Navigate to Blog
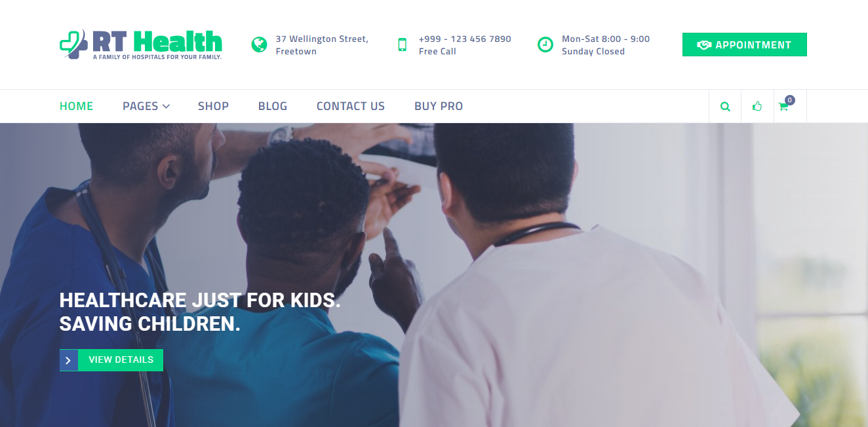The width and height of the screenshot is (868, 427). coord(273,106)
